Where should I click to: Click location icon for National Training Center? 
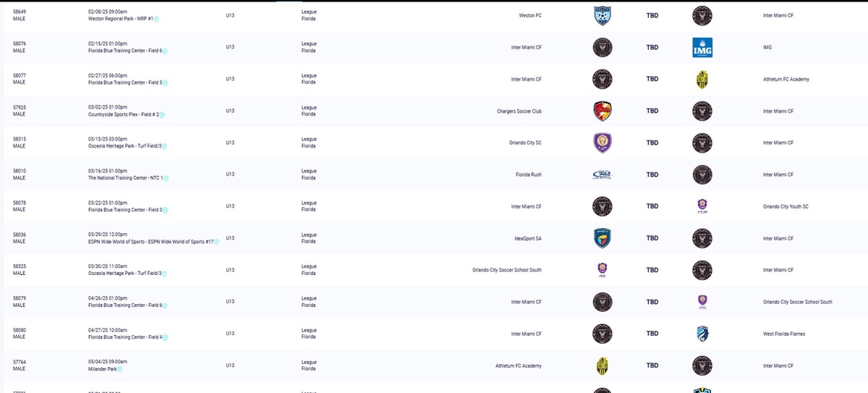point(166,179)
